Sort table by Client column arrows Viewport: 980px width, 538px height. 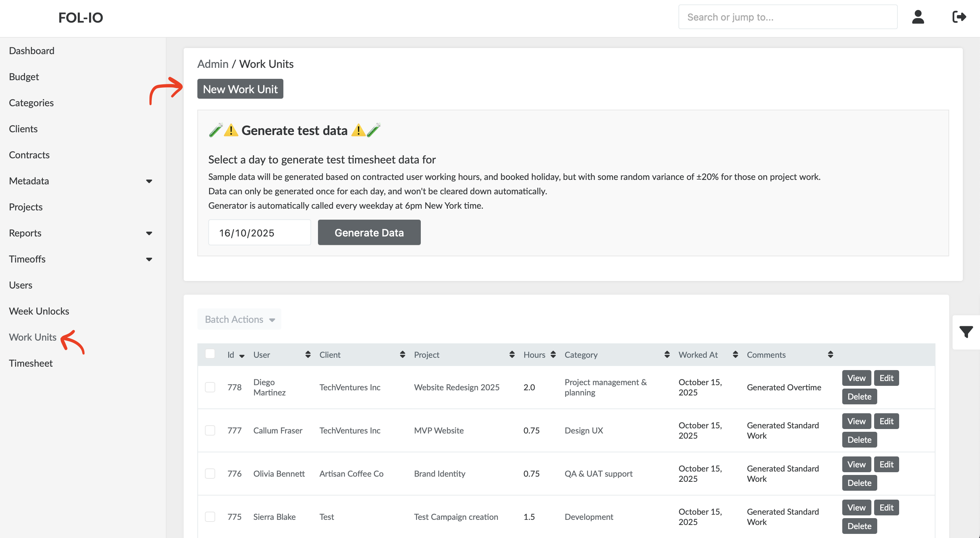click(x=402, y=355)
